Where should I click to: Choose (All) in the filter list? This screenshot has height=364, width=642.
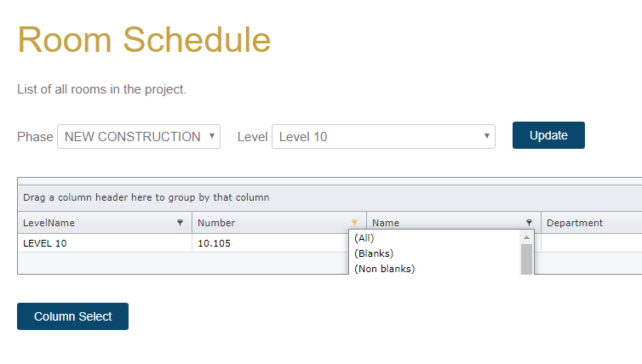(x=364, y=238)
